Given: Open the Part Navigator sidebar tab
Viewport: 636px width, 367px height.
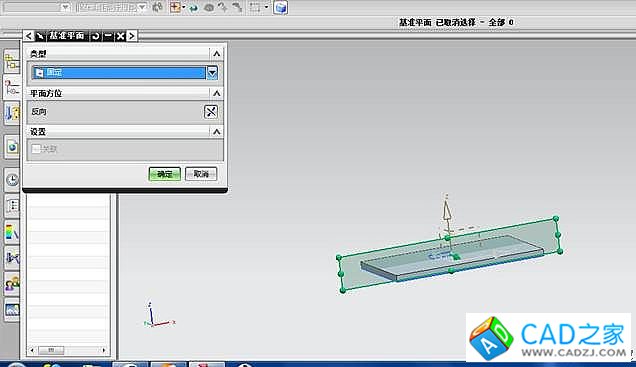Looking at the screenshot, I should [x=12, y=88].
